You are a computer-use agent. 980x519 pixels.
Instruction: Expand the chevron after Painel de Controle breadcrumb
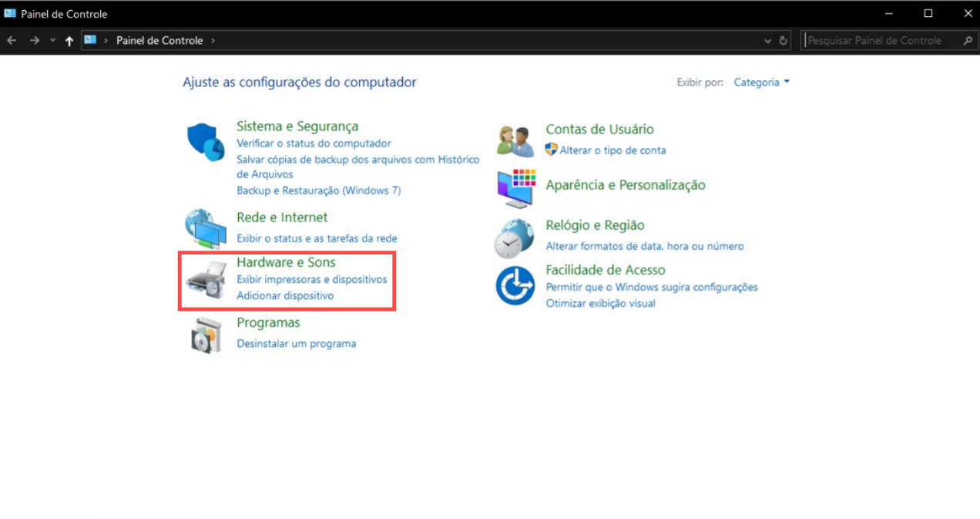click(213, 40)
